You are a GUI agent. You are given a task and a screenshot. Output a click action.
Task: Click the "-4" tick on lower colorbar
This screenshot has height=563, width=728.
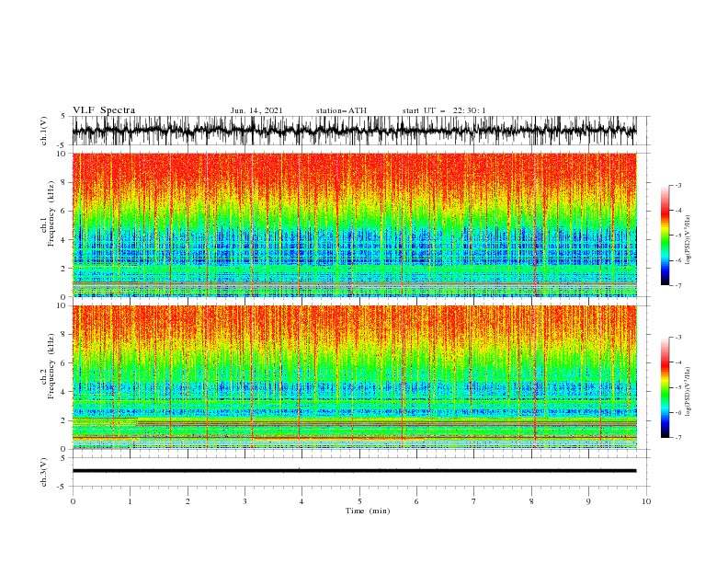pyautogui.click(x=678, y=362)
